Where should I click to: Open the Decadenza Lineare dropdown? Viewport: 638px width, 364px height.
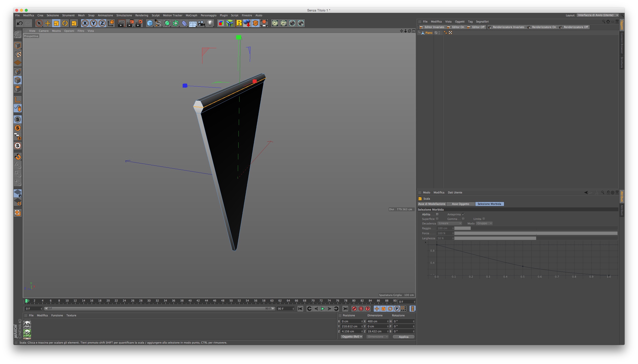[x=450, y=223]
